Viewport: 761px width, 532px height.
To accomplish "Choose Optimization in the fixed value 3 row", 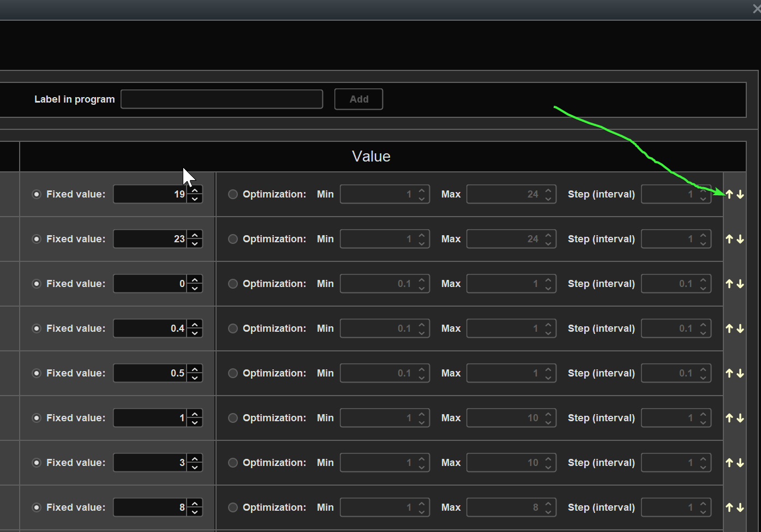I will coord(233,463).
